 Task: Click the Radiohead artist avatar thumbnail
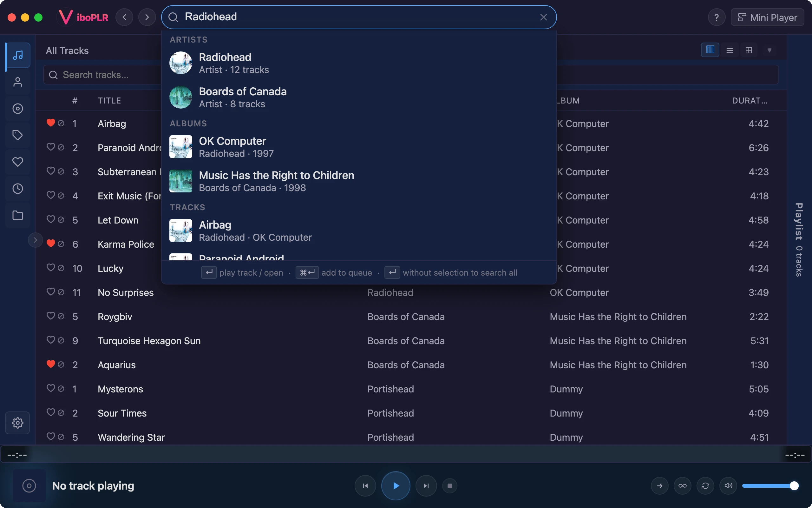coord(181,63)
